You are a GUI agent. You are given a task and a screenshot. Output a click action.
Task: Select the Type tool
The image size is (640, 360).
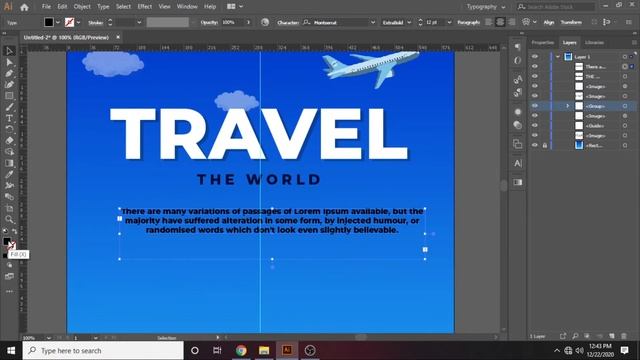(x=9, y=118)
